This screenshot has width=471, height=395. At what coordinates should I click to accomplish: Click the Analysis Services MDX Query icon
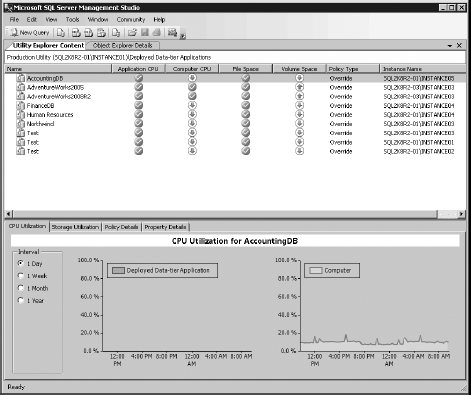point(76,32)
